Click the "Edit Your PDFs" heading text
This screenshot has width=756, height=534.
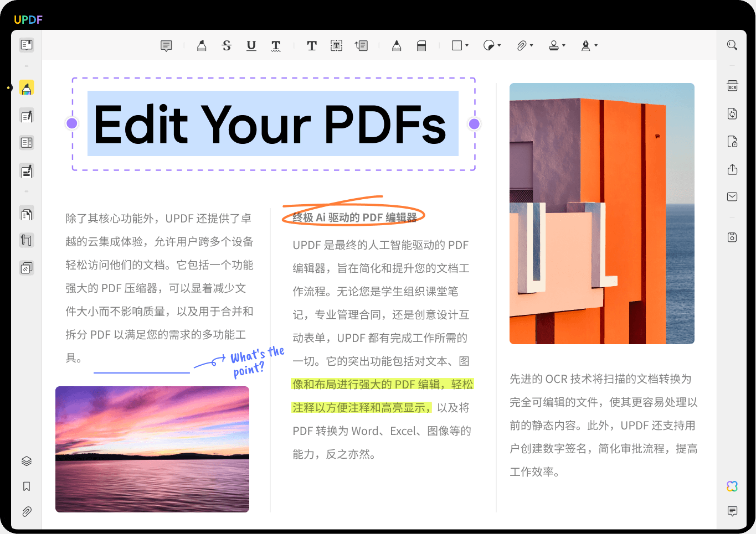tap(270, 125)
